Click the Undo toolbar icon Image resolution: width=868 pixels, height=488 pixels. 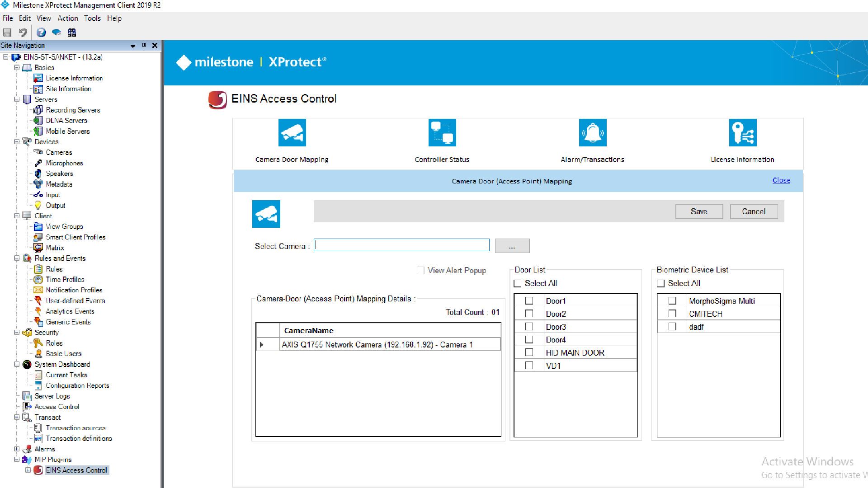coord(23,33)
